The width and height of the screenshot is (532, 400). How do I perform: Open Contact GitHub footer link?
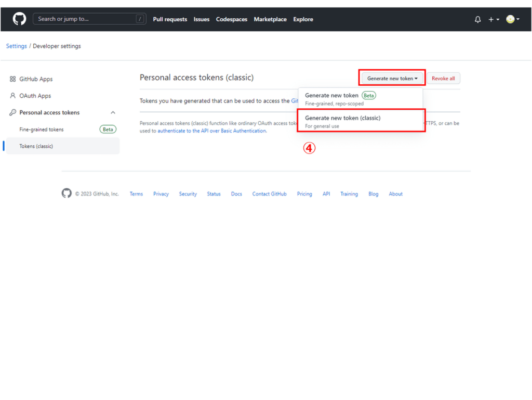(x=270, y=194)
